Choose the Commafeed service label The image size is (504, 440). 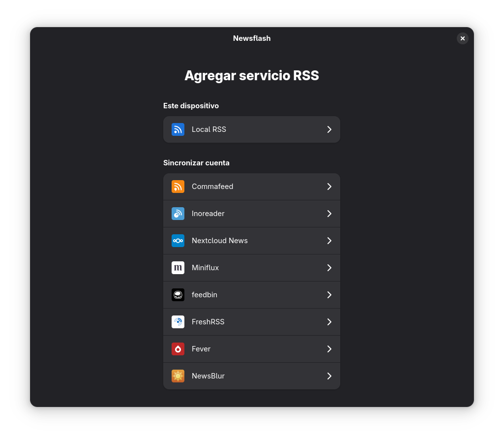(212, 187)
